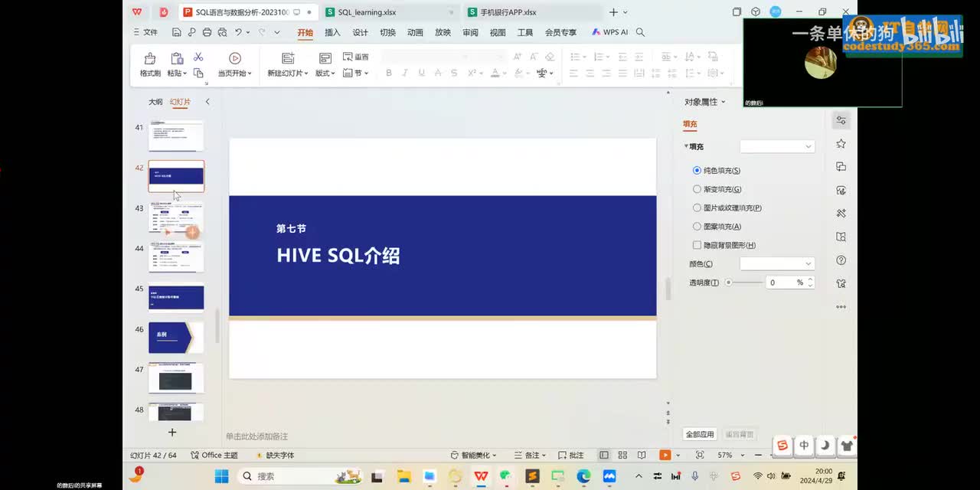The image size is (980, 490).
Task: Click the Undo arrow icon
Action: 238,32
